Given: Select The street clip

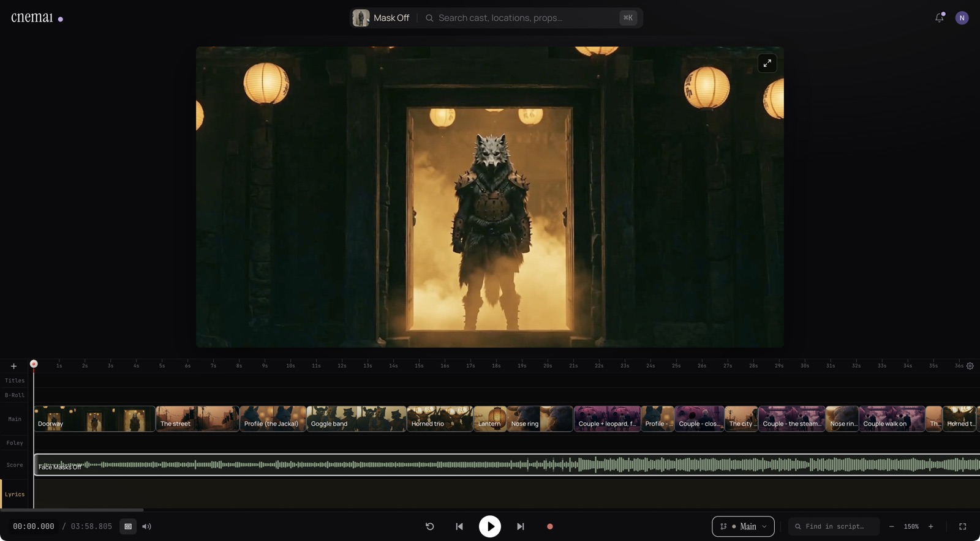Looking at the screenshot, I should point(198,419).
